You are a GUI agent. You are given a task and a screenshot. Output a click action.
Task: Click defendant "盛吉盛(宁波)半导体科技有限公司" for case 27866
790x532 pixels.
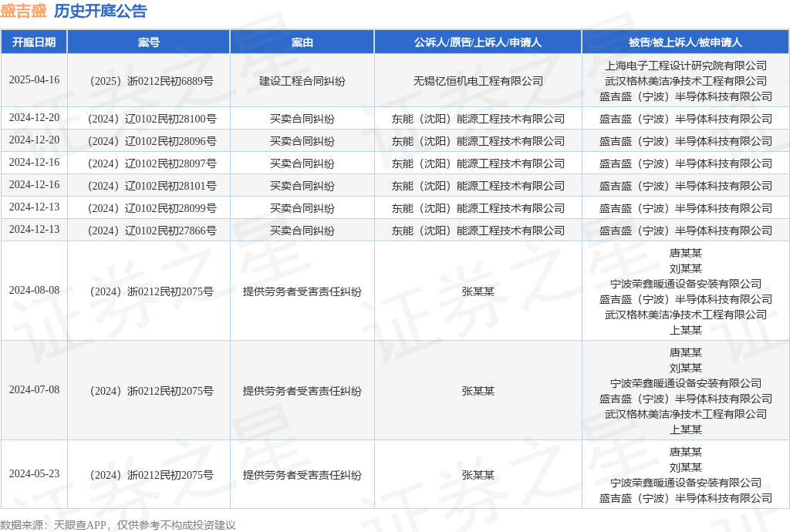tap(686, 231)
